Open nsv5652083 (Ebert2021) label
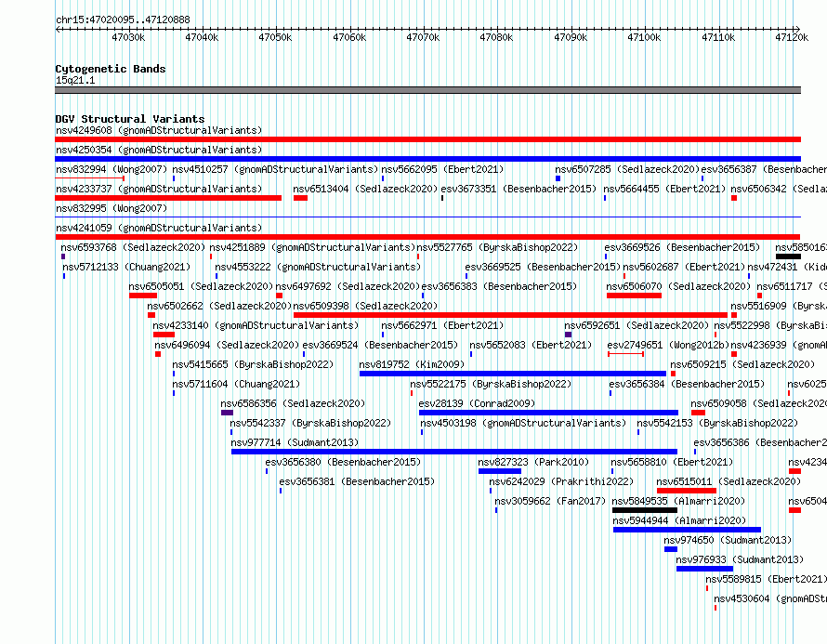827x644 pixels. [x=531, y=345]
